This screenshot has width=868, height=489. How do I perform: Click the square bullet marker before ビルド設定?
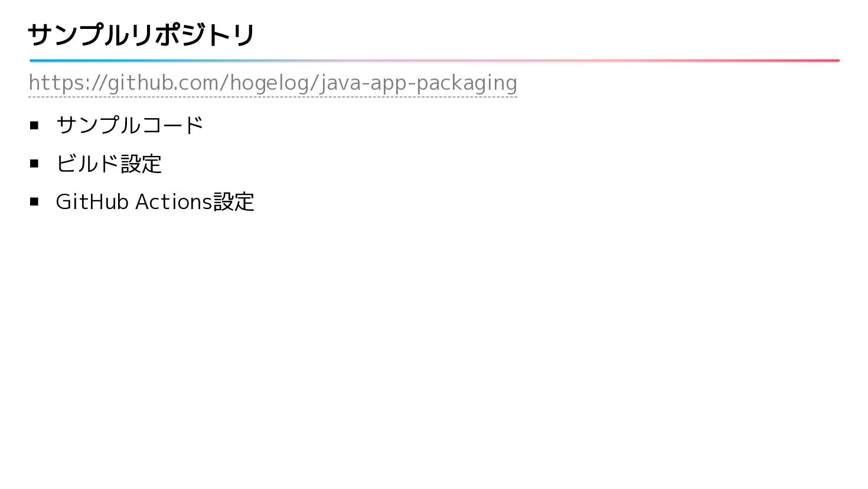34,164
